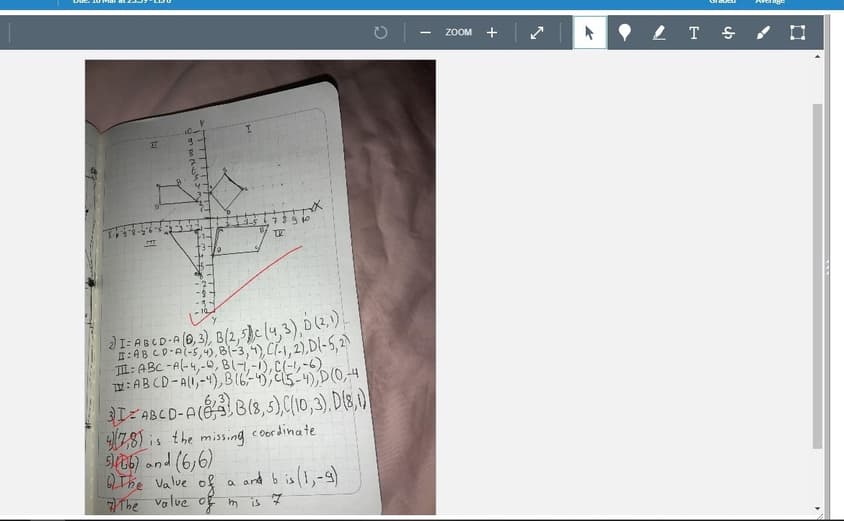
Task: Rotate the document with the rotate icon
Action: 381,33
